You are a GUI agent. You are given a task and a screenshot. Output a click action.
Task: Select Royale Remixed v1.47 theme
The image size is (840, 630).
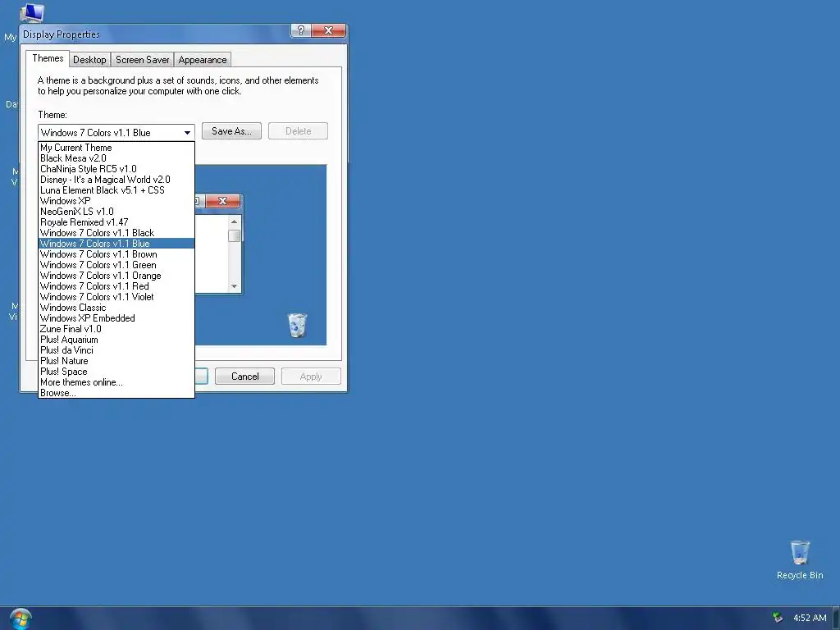(x=116, y=222)
